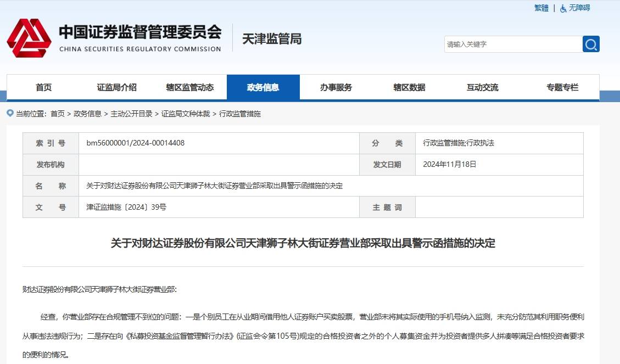The width and height of the screenshot is (620, 364).
Task: Click the bold article headline
Action: coord(303,243)
